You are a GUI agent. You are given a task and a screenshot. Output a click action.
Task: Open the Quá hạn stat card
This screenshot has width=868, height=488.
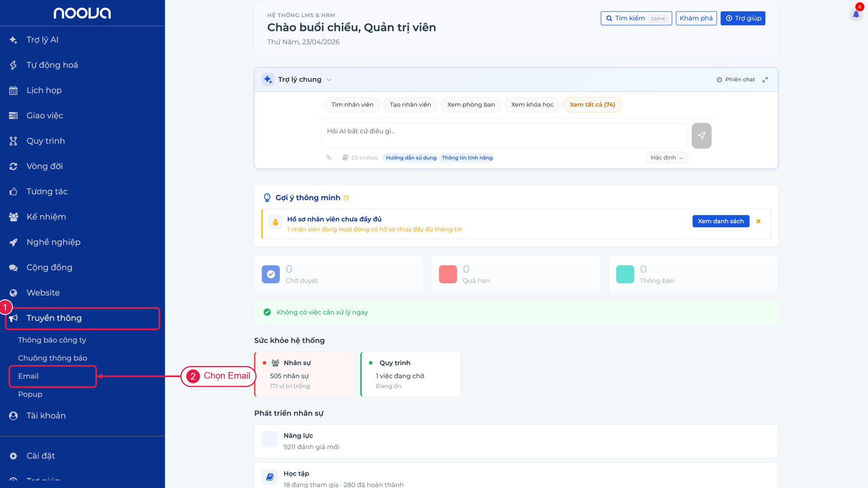click(x=516, y=274)
